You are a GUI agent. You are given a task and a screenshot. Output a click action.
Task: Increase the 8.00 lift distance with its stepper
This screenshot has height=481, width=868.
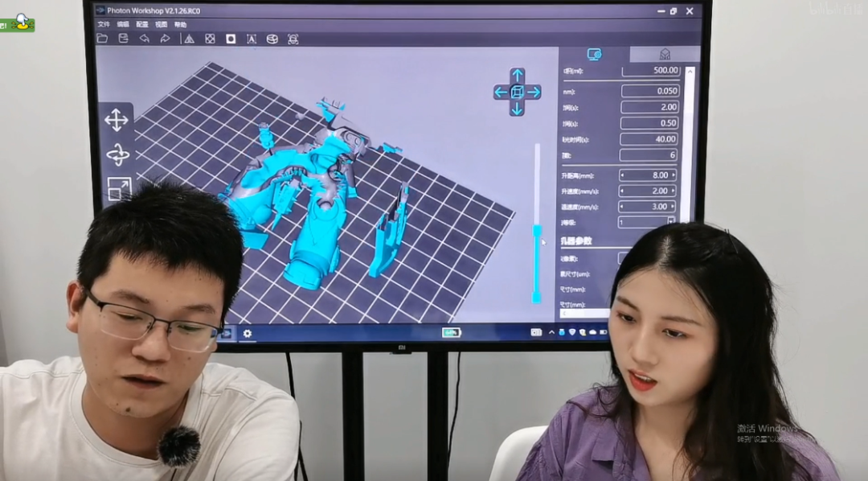click(x=674, y=175)
